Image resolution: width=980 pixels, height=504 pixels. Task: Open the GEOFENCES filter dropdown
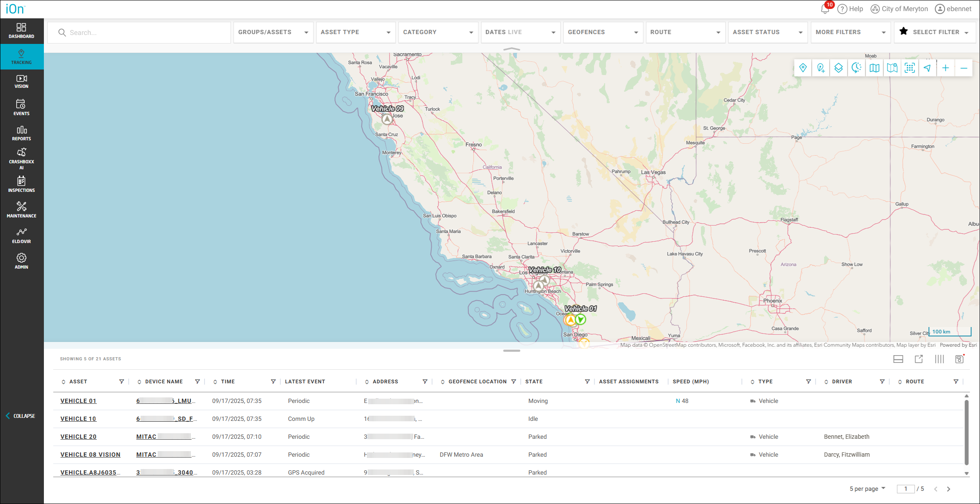(x=602, y=32)
